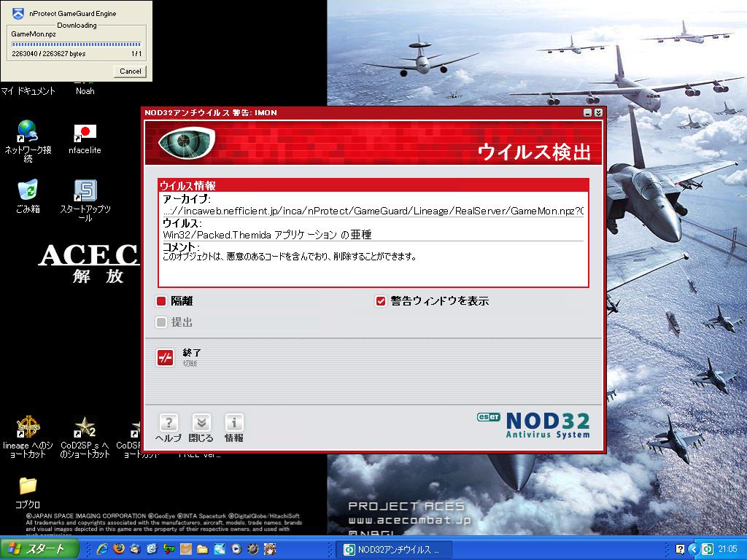This screenshot has height=560, width=747.
Task: Click the Win32/Packed.Themida virus name text
Action: point(267,234)
